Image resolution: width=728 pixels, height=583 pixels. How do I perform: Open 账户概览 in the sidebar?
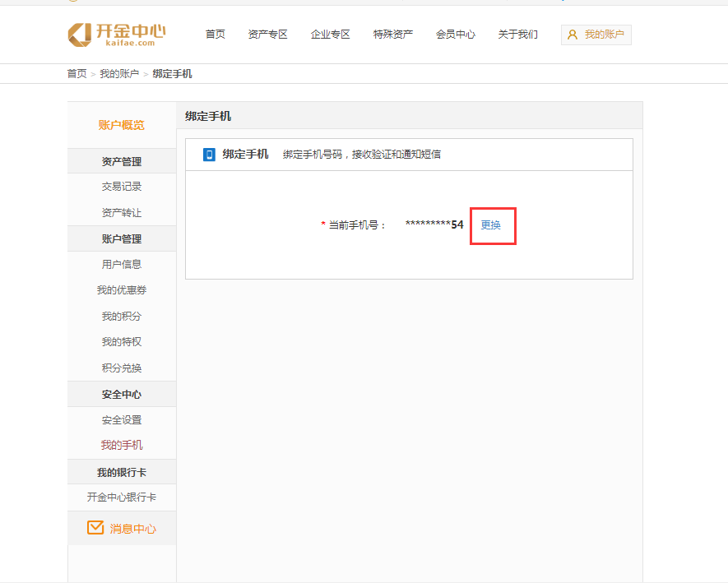click(x=122, y=125)
